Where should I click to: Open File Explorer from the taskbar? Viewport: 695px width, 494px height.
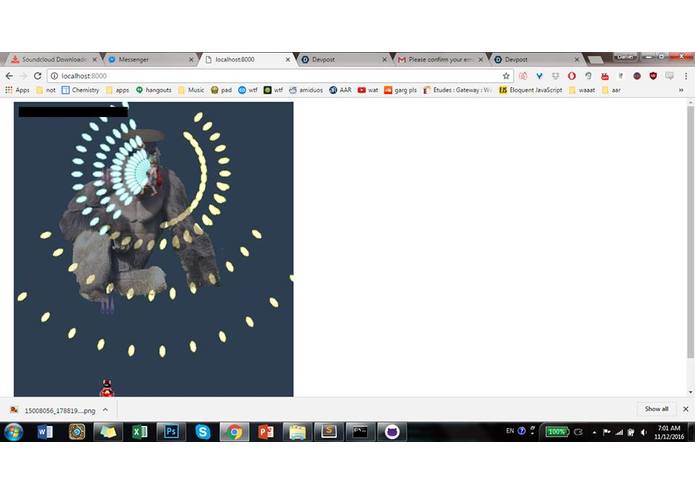coord(297,432)
